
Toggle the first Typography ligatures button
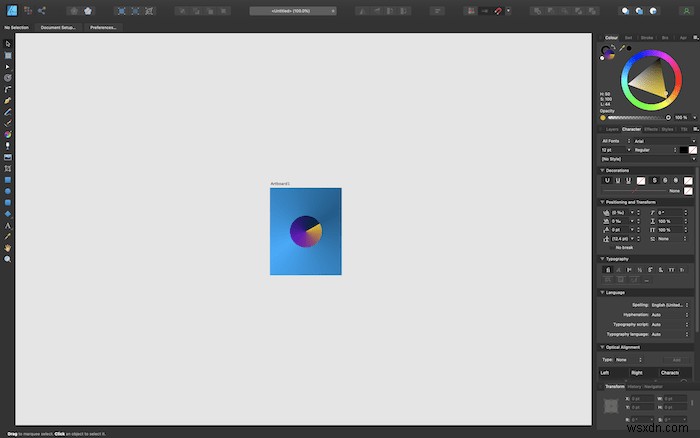point(608,270)
